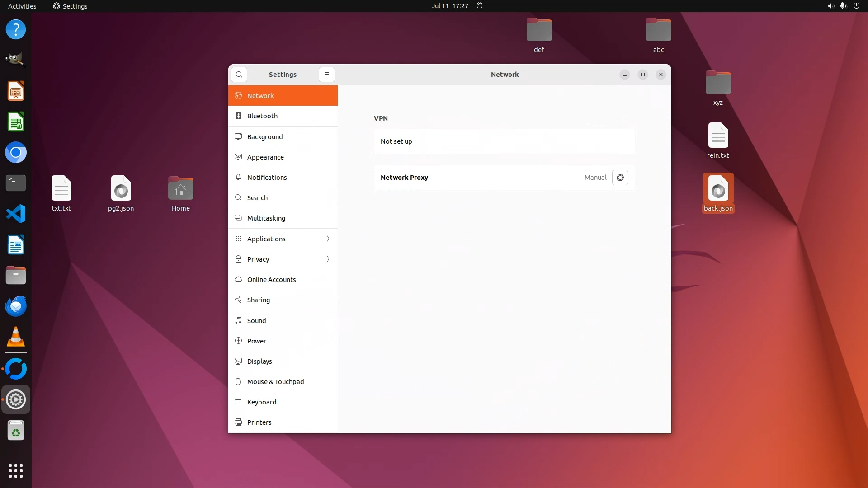Expand the Applications settings category
This screenshot has width=868, height=488.
point(283,239)
